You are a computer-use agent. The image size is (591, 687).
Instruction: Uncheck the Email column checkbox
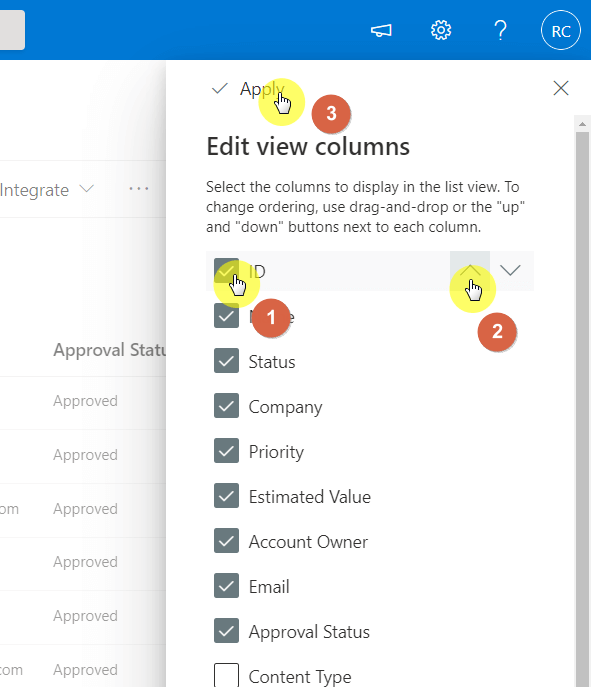226,586
